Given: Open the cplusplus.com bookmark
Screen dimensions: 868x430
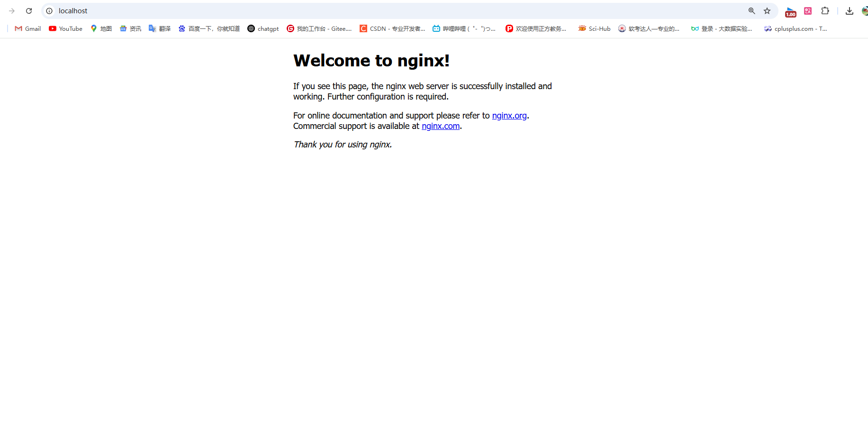Looking at the screenshot, I should [x=796, y=28].
